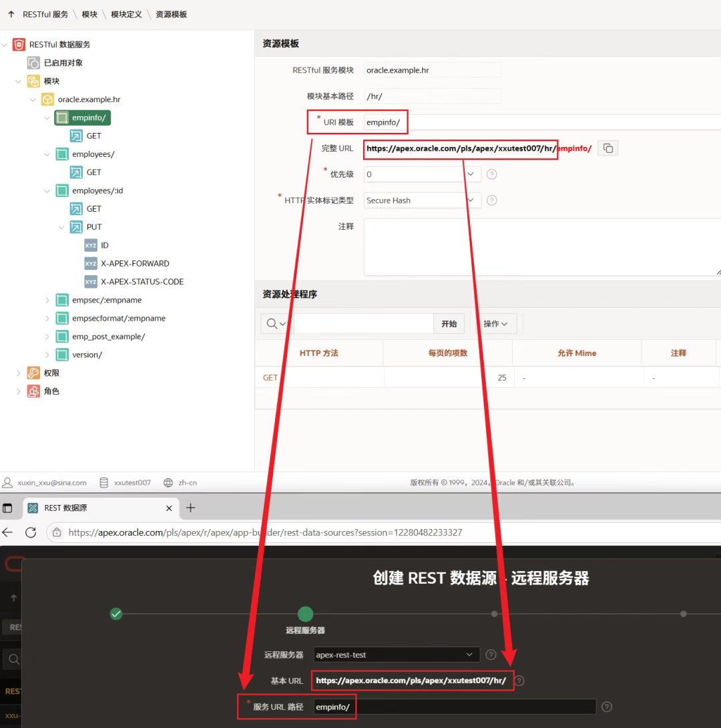Select the ID parameter icon

click(91, 245)
